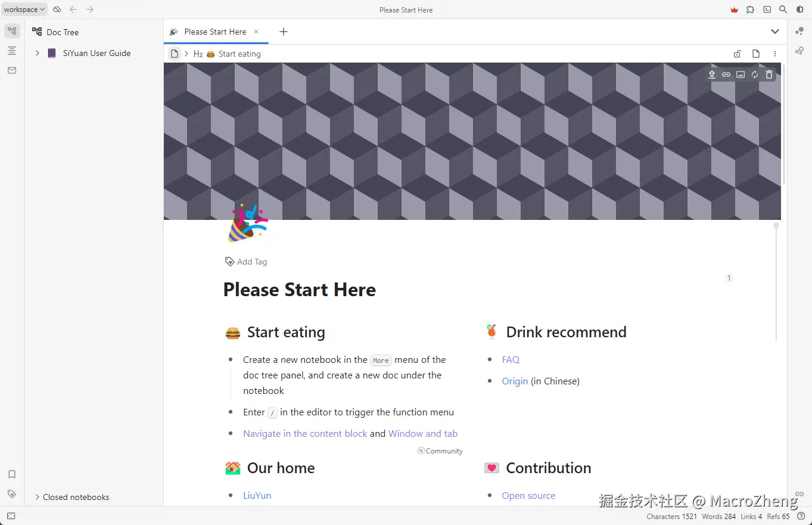
Task: Expand the SiYuan User Guide notebook
Action: tap(37, 53)
